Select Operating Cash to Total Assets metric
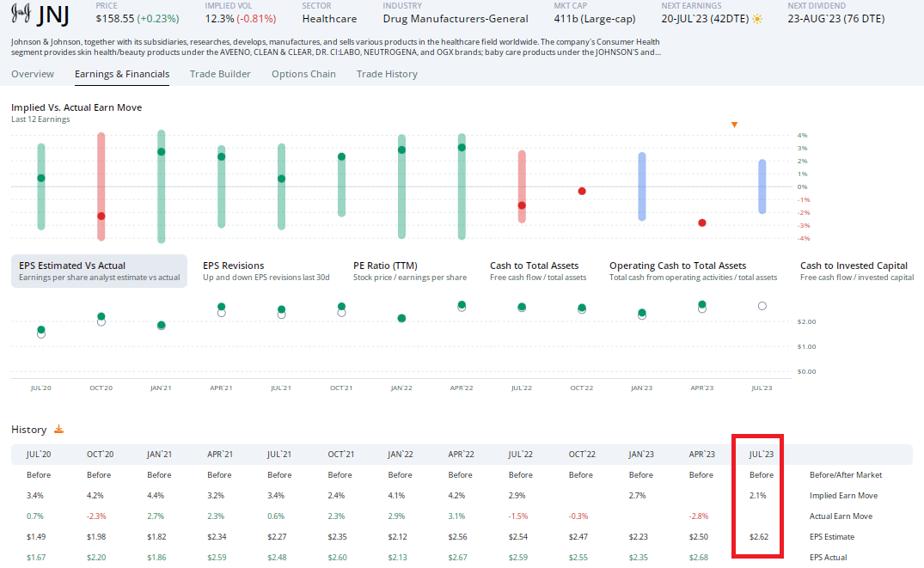 point(693,271)
